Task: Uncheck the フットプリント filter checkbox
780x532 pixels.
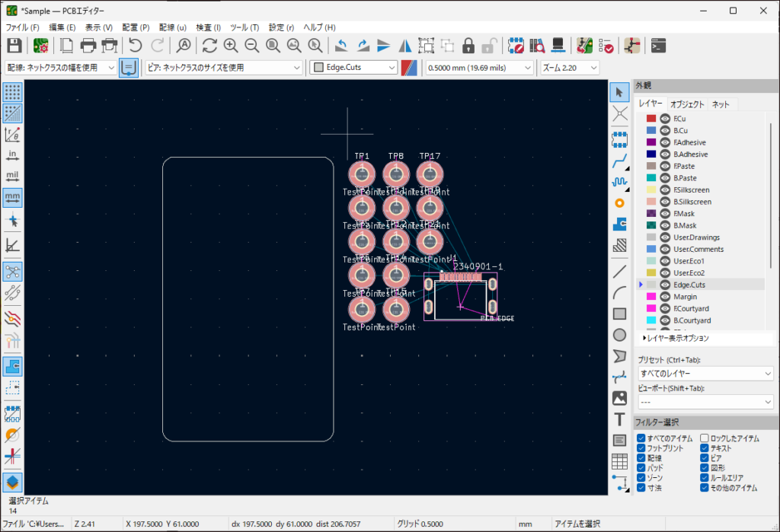Action: [x=641, y=449]
